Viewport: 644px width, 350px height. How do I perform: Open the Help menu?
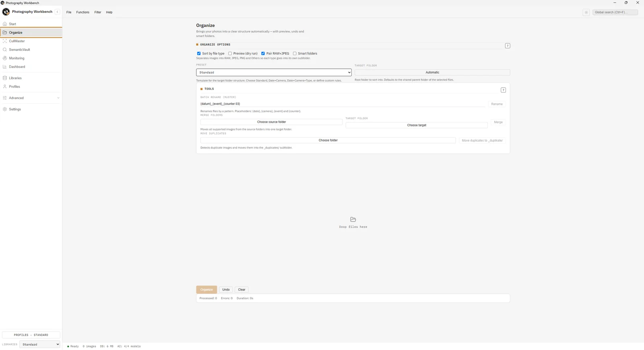109,12
